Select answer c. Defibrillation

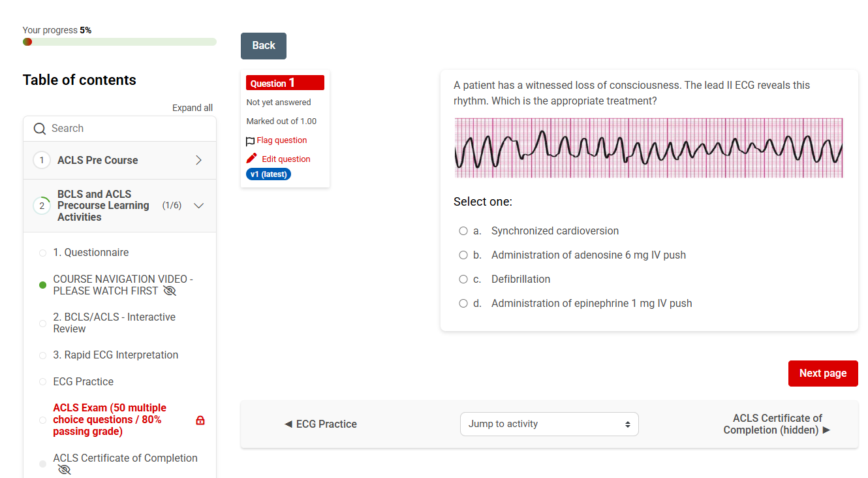tap(463, 279)
